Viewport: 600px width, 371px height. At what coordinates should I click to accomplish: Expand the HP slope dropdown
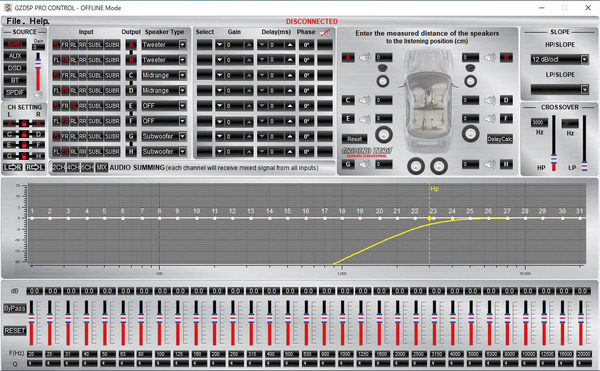tap(584, 59)
